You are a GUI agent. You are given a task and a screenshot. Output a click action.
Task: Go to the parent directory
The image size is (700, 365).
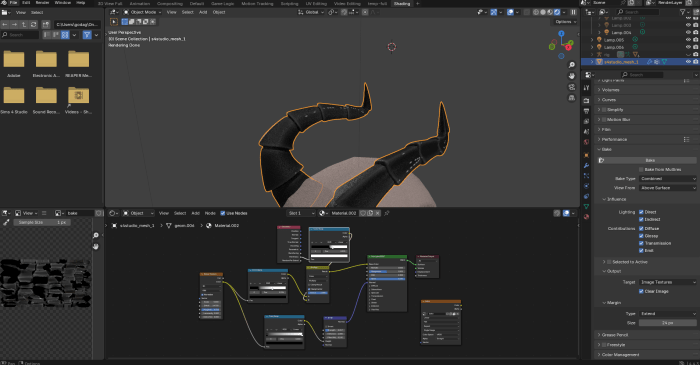pos(24,24)
